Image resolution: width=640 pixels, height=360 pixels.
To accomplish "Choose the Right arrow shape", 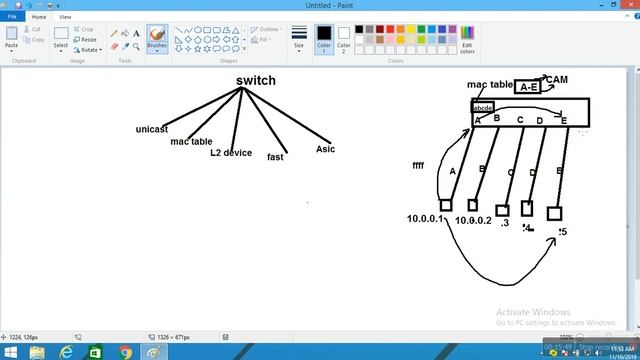I will 216,40.
